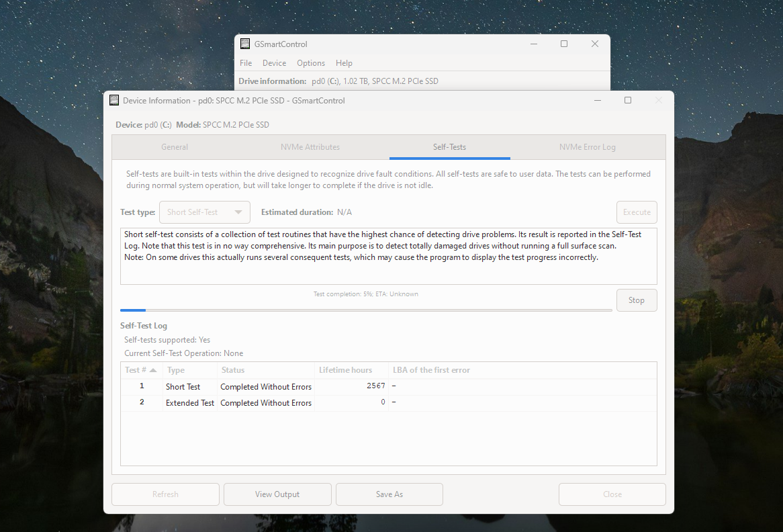
Task: Switch to the General tab
Action: pos(175,147)
